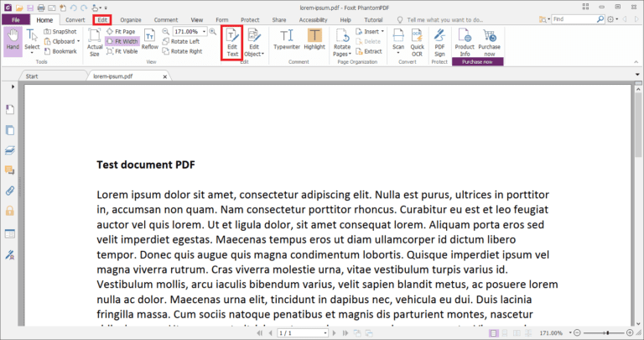The width and height of the screenshot is (644, 340).
Task: Open the File menu
Action: point(16,20)
